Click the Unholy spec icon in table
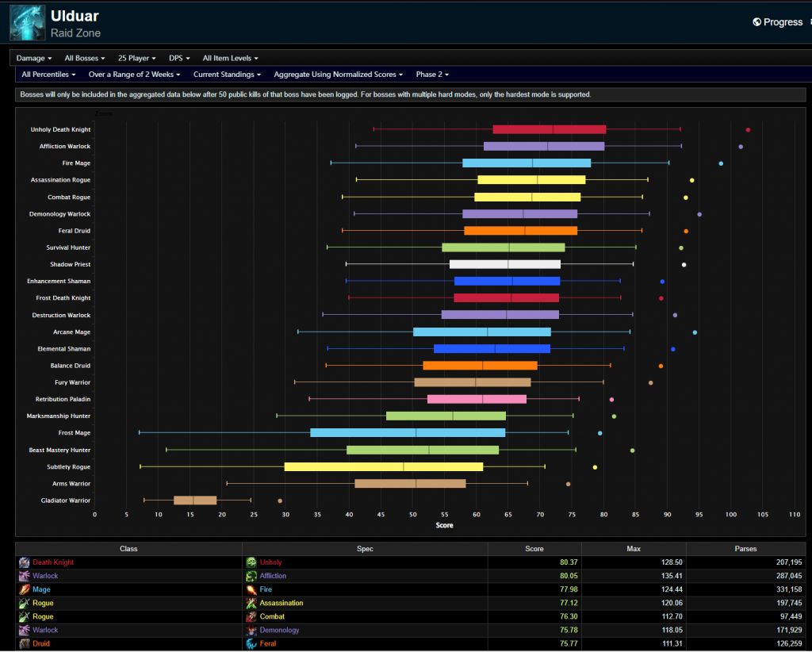Image resolution: width=812 pixels, height=652 pixels. (x=251, y=562)
